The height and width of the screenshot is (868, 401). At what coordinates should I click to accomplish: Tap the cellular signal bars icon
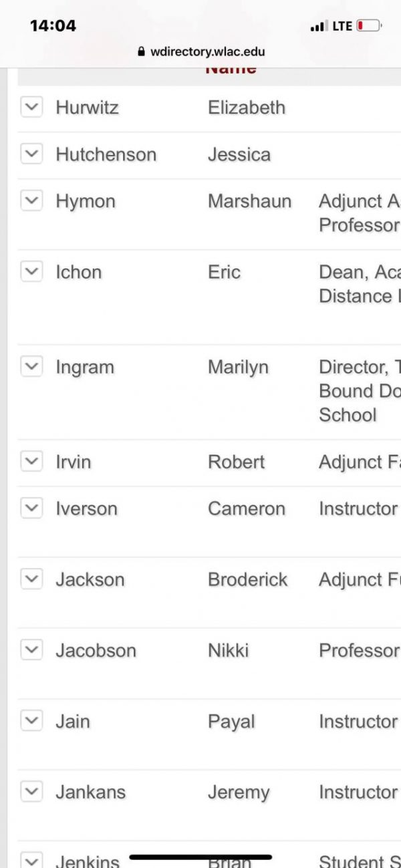pos(318,27)
